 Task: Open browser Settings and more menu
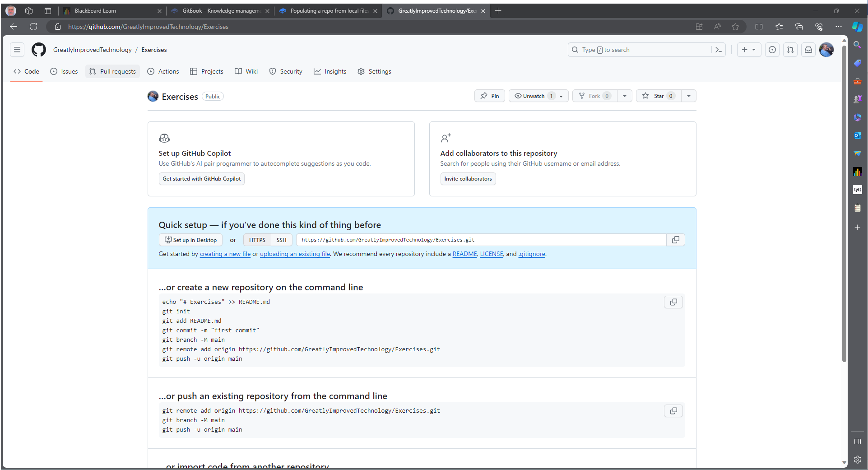pyautogui.click(x=839, y=27)
